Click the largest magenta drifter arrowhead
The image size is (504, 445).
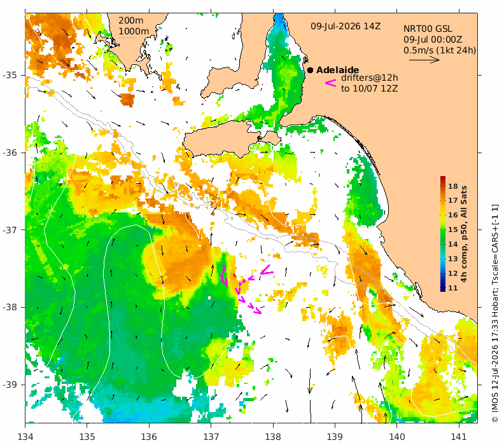point(267,270)
